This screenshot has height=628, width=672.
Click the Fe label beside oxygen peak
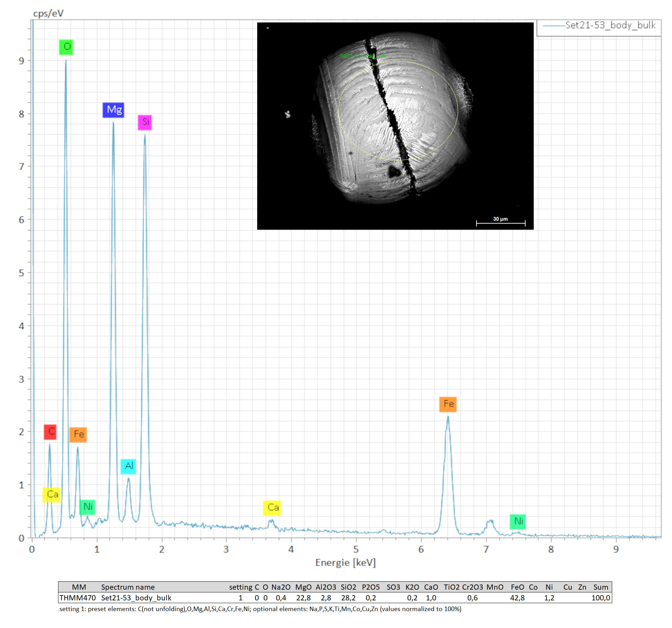click(x=78, y=435)
